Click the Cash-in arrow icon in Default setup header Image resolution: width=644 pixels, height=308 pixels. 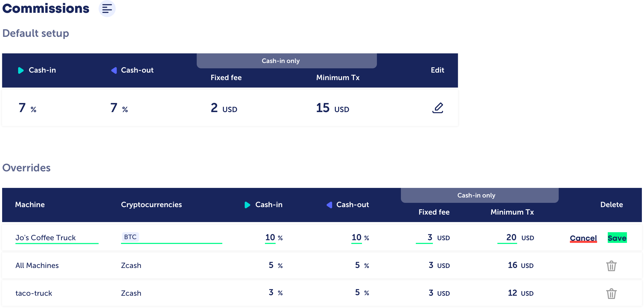(x=21, y=70)
